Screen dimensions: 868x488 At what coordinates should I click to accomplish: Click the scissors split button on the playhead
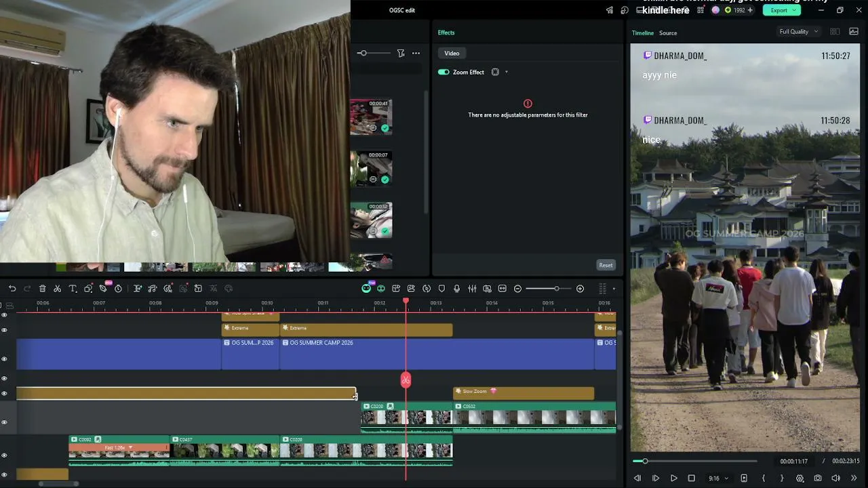pyautogui.click(x=406, y=380)
